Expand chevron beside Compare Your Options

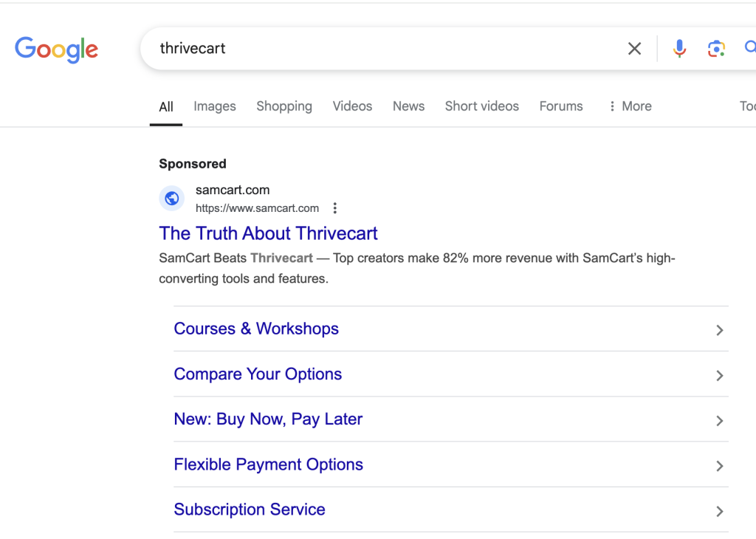719,376
